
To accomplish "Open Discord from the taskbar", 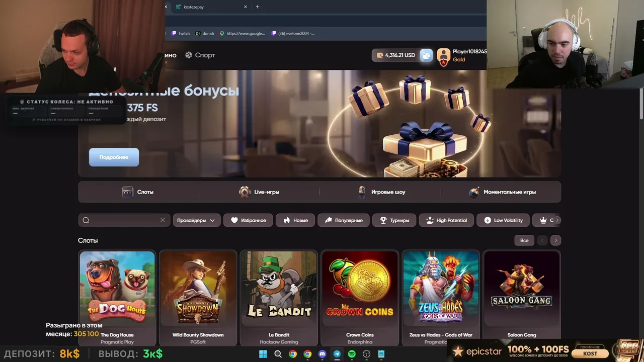I will (x=323, y=354).
